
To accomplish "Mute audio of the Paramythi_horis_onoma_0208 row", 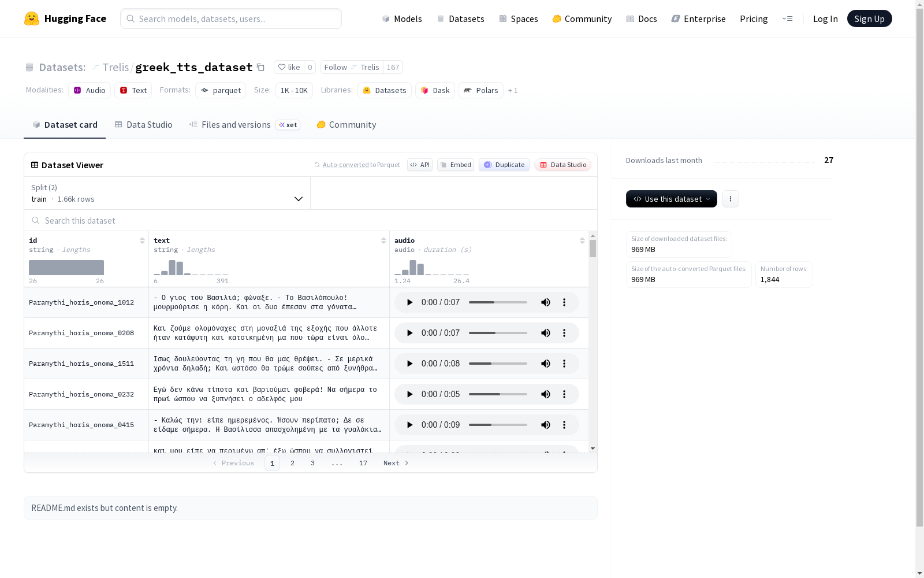I will pyautogui.click(x=545, y=333).
